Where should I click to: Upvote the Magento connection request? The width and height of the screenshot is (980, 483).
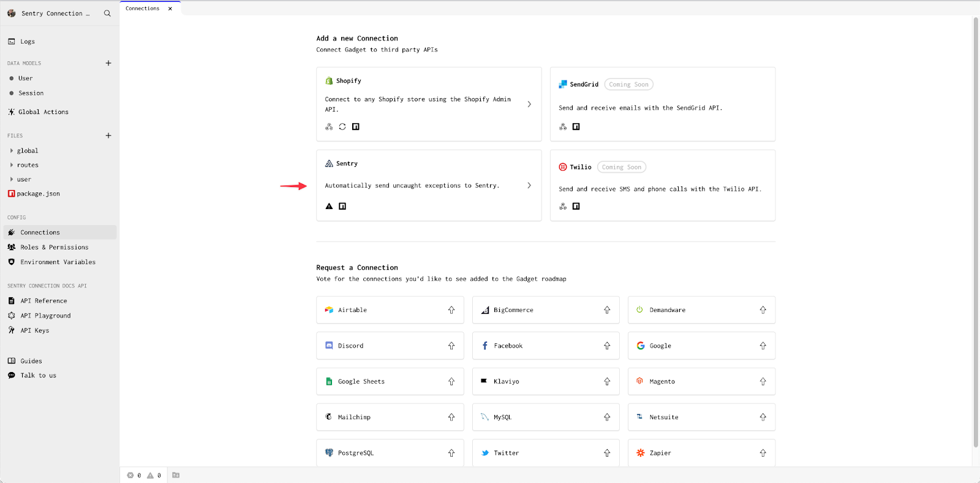click(763, 381)
